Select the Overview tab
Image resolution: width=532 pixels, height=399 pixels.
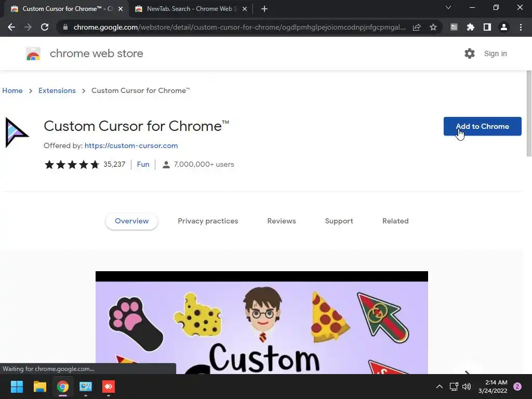[x=131, y=221]
